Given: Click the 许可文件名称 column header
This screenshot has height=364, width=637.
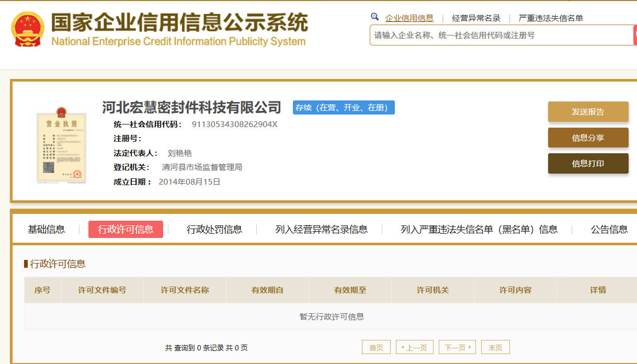Looking at the screenshot, I should pyautogui.click(x=185, y=290).
